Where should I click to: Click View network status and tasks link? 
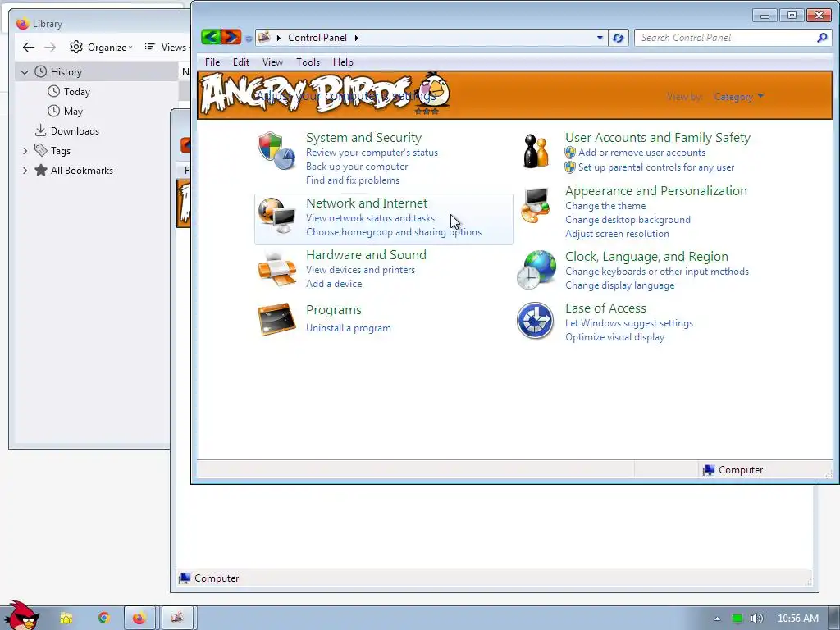(x=370, y=218)
